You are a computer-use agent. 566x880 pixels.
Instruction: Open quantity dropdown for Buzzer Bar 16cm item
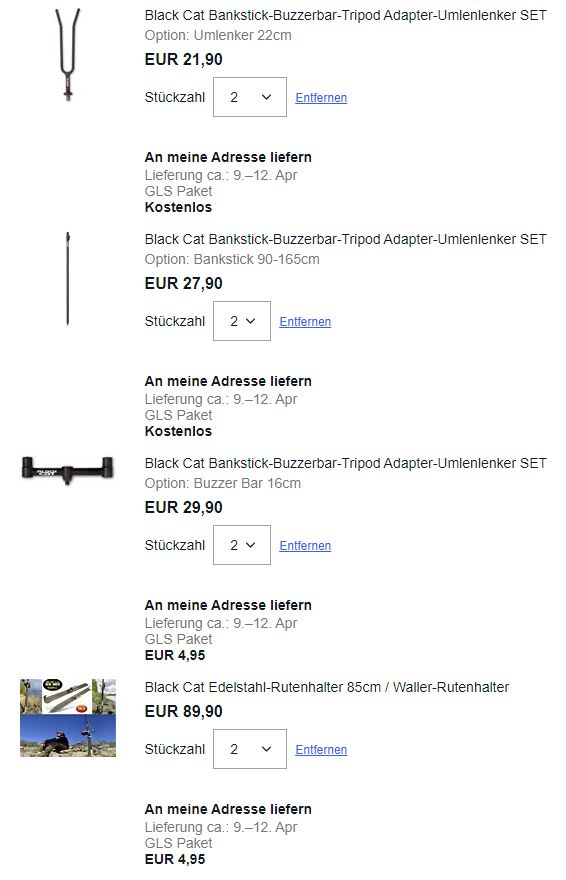pos(242,545)
